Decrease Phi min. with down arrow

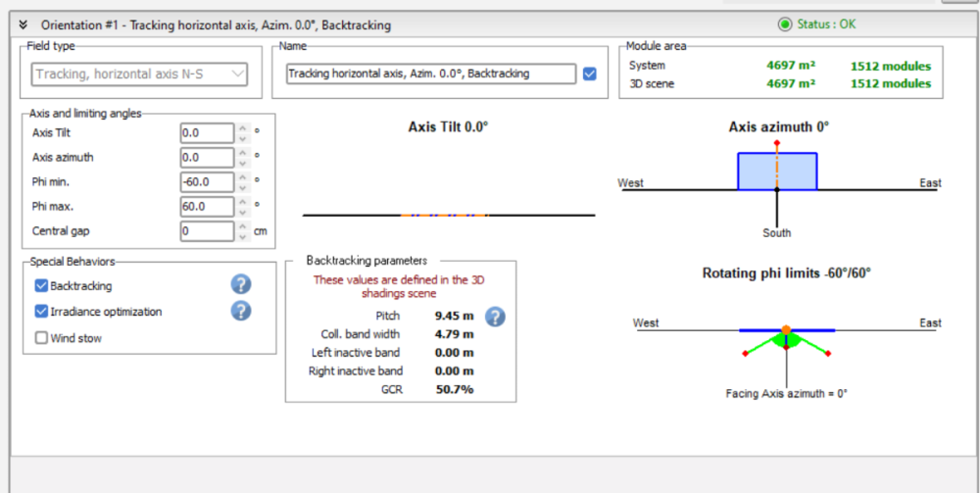click(x=242, y=187)
